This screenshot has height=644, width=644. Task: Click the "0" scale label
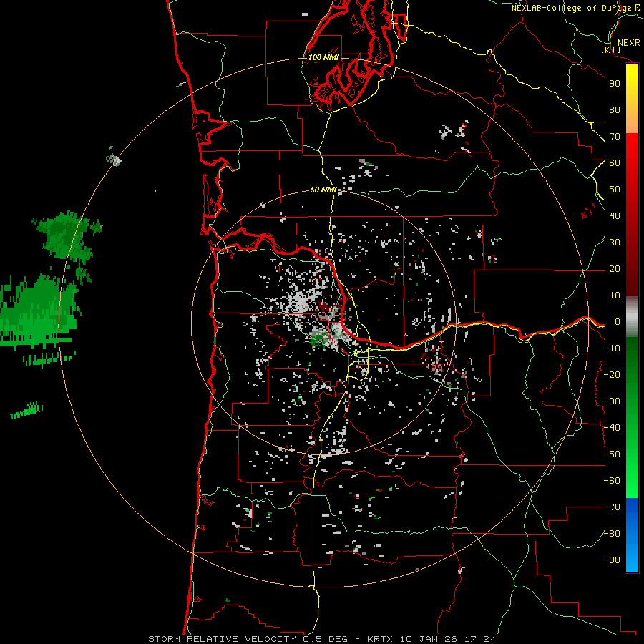pos(618,322)
